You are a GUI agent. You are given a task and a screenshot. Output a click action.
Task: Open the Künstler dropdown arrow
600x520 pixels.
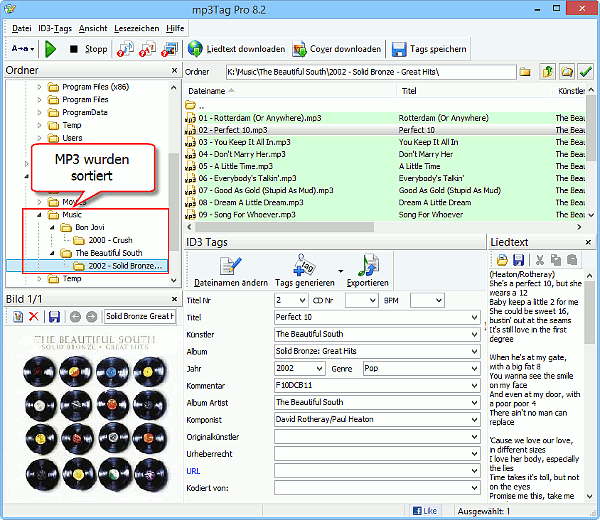[474, 334]
